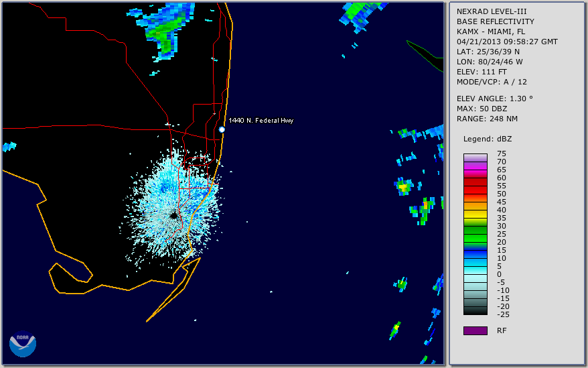
Task: Select the RF legend label
Action: point(502,330)
